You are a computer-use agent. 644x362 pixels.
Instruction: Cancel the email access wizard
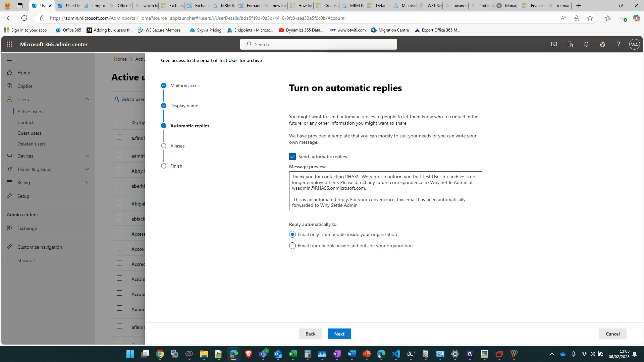click(x=612, y=334)
